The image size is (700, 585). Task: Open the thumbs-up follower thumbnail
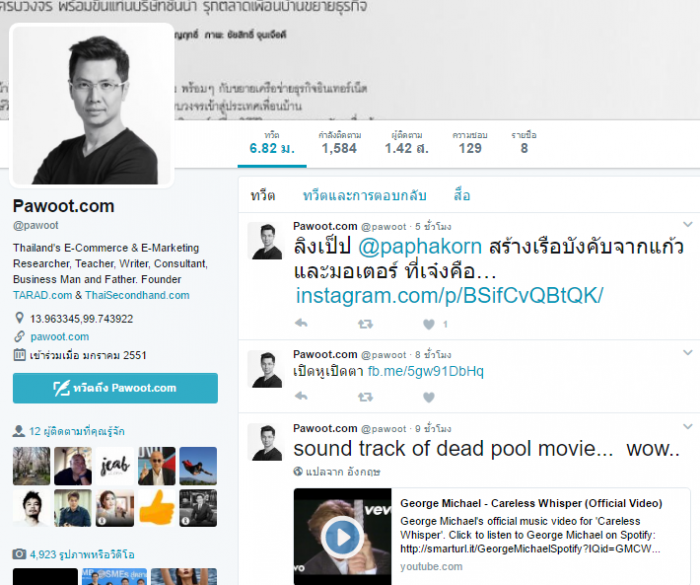click(x=156, y=508)
